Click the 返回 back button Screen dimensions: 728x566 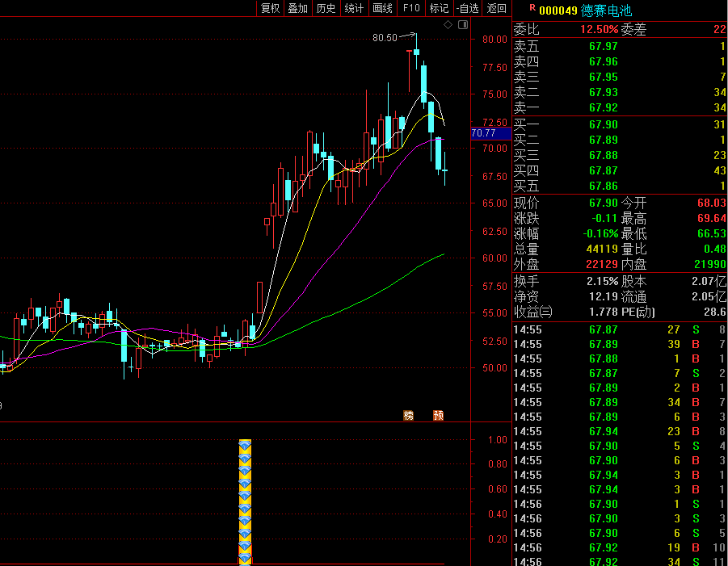click(x=496, y=8)
